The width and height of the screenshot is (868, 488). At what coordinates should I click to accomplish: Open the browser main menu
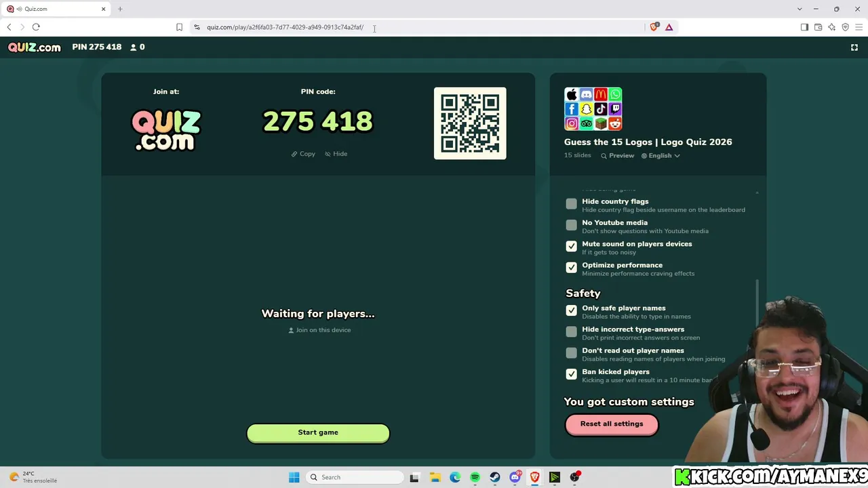tap(859, 27)
